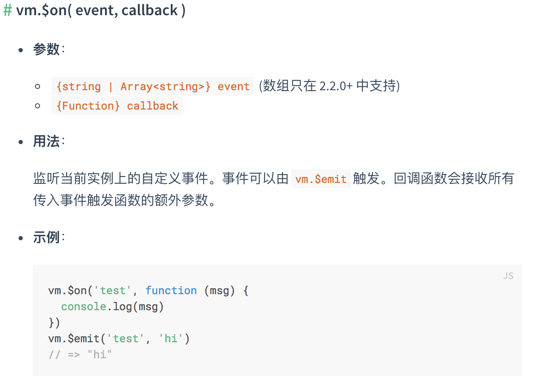Click the {Function} callback code tag
549x392 pixels.
tap(117, 106)
